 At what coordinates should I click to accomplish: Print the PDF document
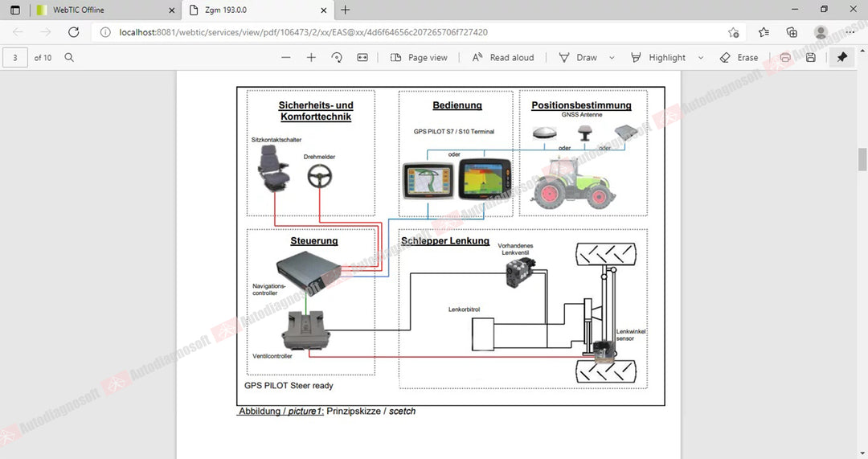(x=785, y=58)
